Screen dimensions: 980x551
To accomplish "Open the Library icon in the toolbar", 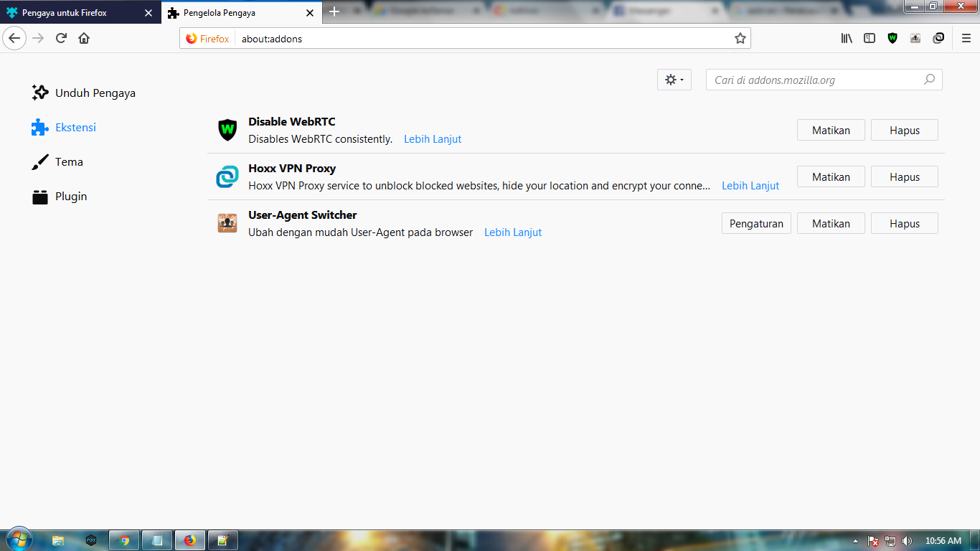I will tap(847, 38).
